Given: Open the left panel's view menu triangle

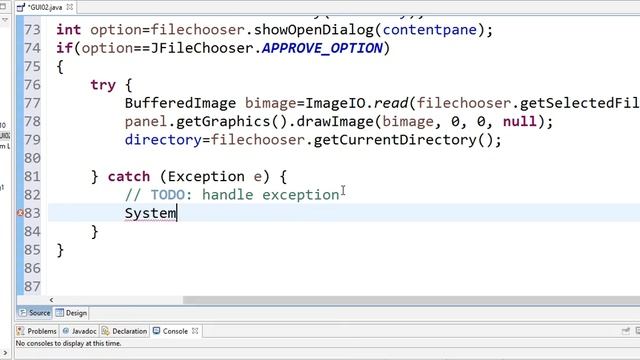Looking at the screenshot, I should (x=5, y=20).
